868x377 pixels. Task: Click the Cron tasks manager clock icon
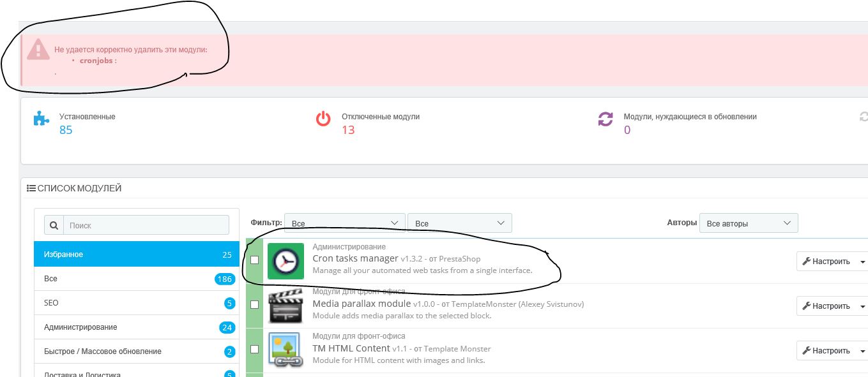point(286,261)
